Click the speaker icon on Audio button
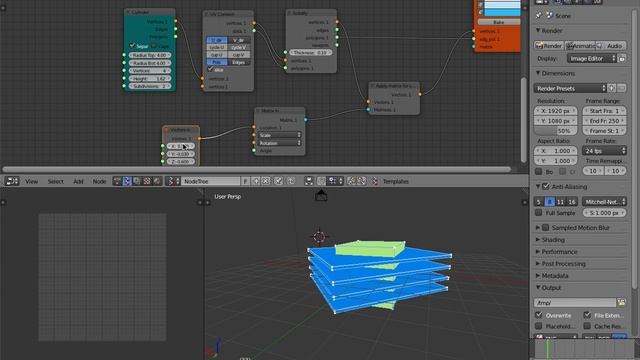This screenshot has width=640, height=360. (600, 46)
